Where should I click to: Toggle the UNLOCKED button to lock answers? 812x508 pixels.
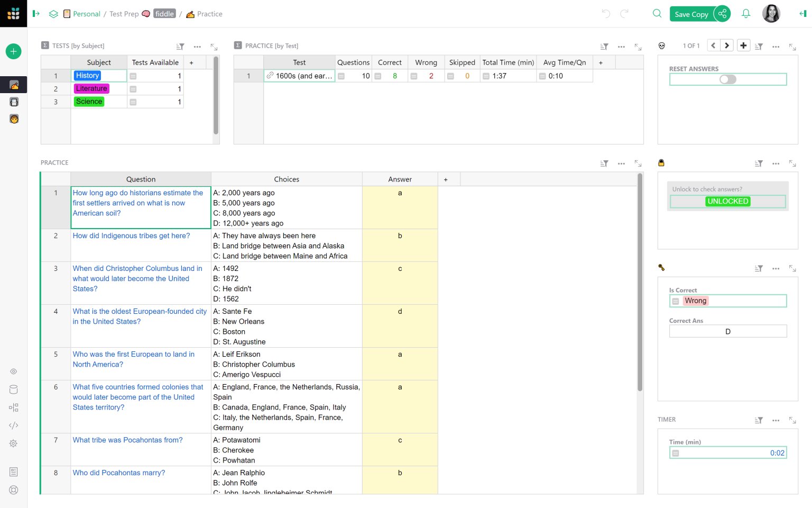pos(728,201)
